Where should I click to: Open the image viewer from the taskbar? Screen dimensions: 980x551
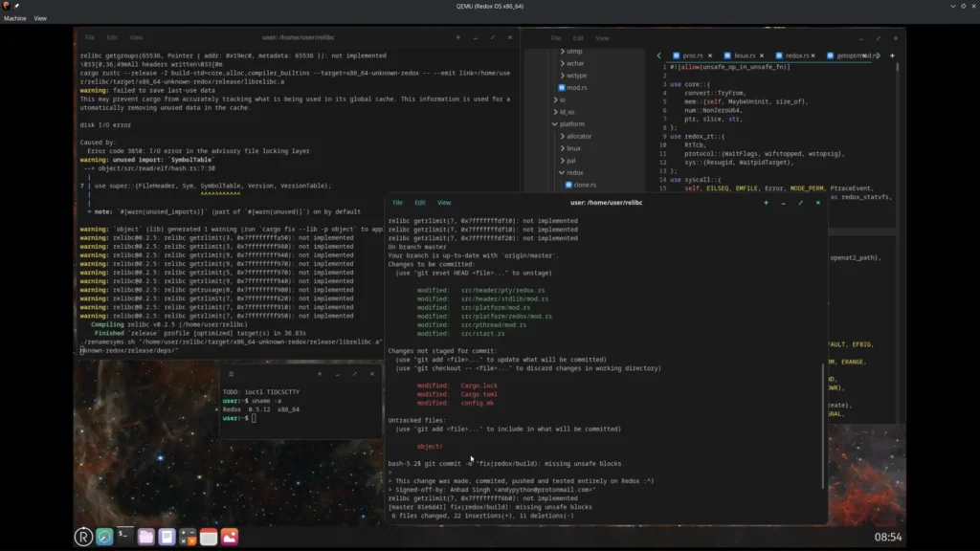point(229,537)
